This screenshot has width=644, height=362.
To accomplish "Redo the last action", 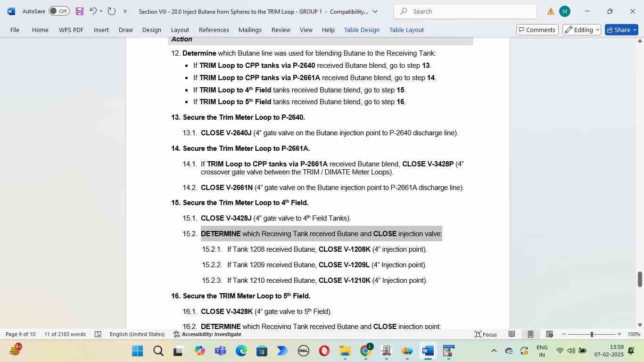I will (x=112, y=11).
